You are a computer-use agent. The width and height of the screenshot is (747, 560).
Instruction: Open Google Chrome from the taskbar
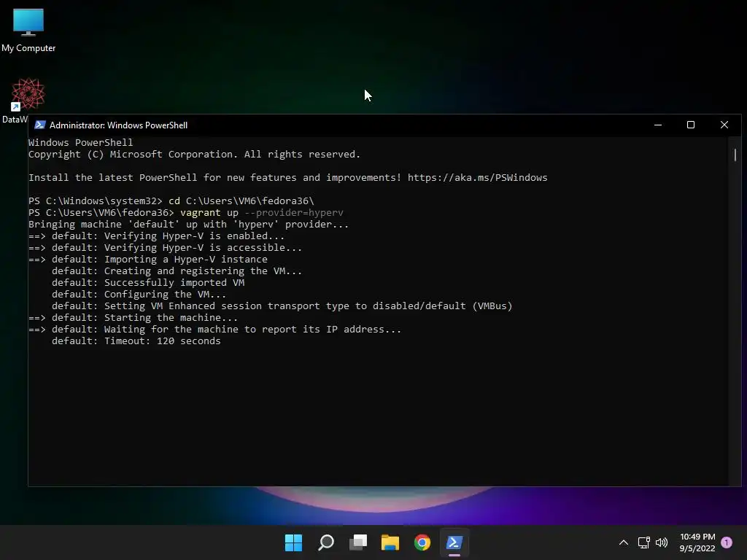(x=422, y=542)
